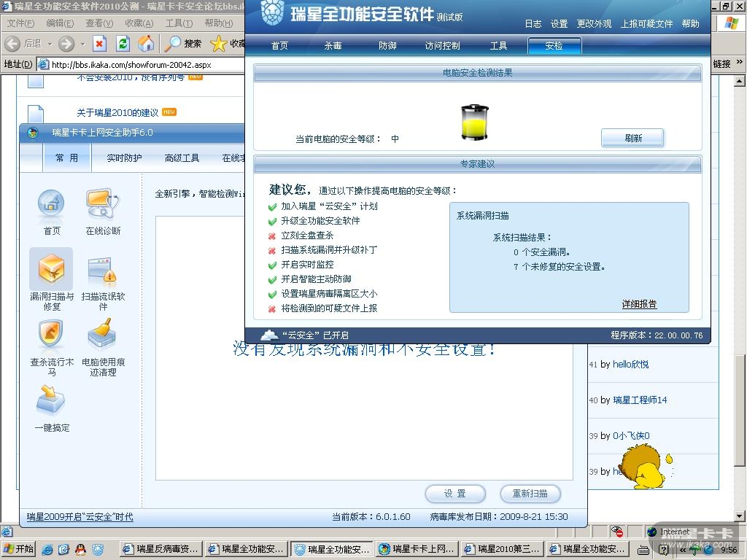Click IE Refresh button
The image size is (747, 560).
(x=123, y=44)
